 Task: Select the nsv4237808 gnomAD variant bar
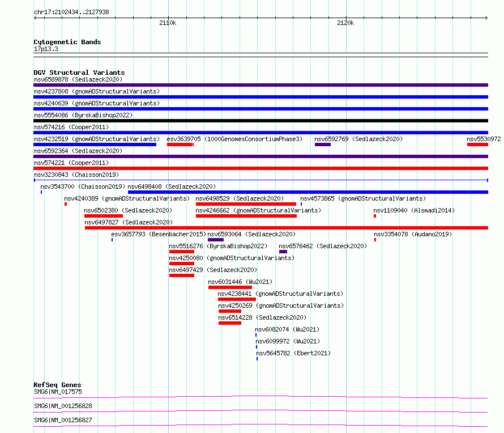tap(260, 97)
